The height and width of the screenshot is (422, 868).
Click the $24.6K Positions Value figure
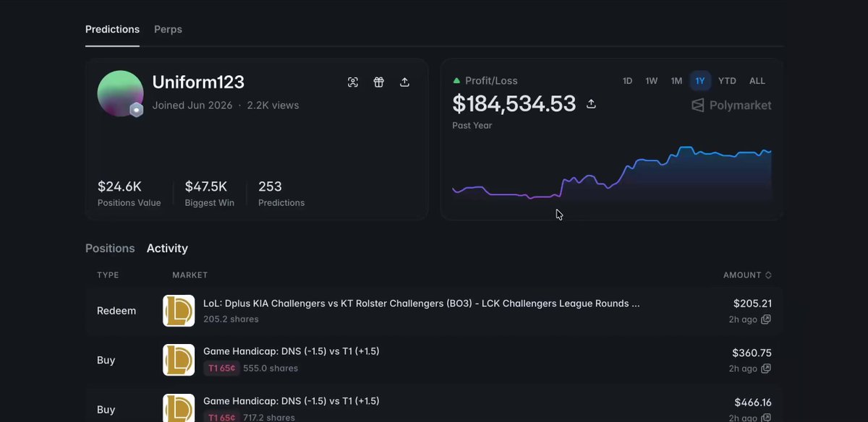pyautogui.click(x=119, y=186)
